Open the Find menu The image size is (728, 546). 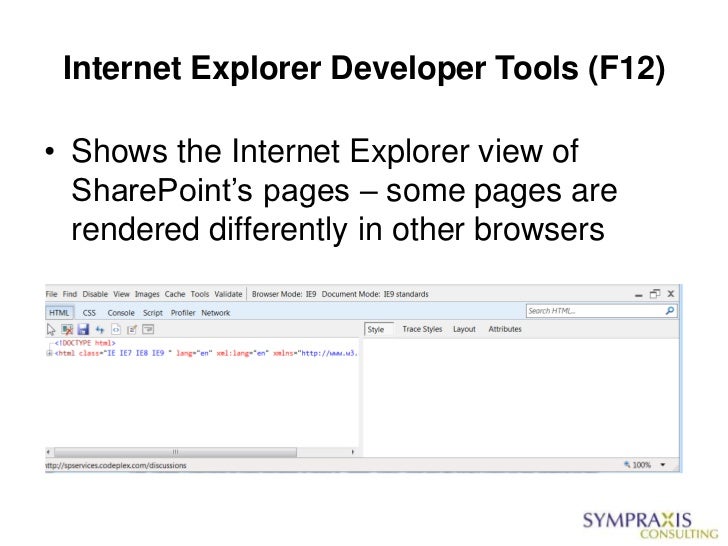tap(70, 294)
